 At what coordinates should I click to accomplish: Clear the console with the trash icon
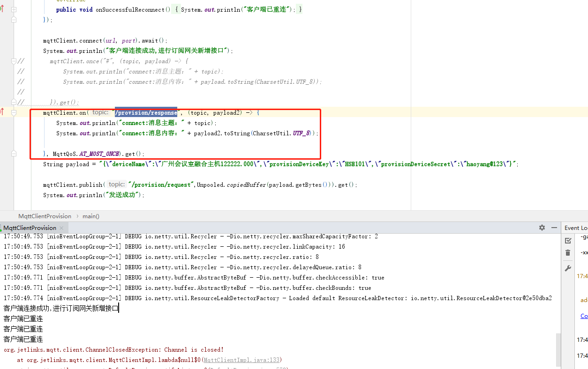pos(568,253)
